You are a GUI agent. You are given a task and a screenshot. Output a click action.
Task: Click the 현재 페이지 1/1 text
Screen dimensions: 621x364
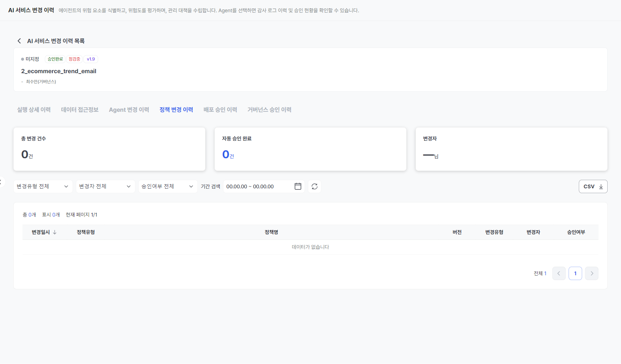tap(81, 215)
